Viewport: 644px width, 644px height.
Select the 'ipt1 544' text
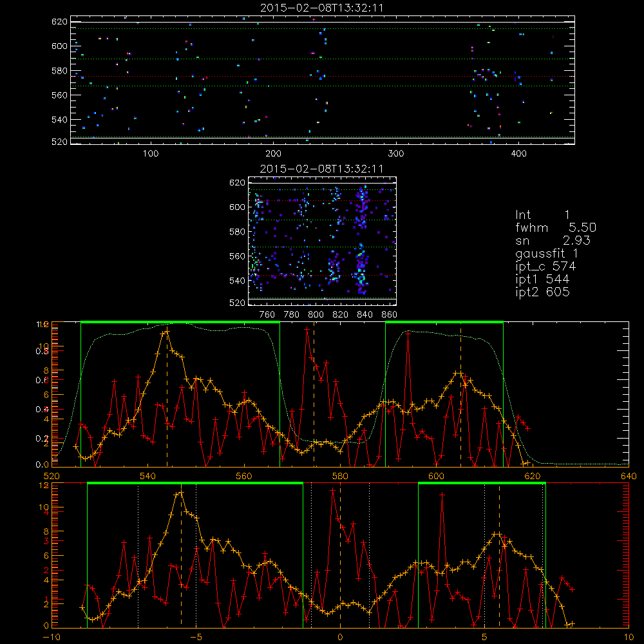click(542, 279)
